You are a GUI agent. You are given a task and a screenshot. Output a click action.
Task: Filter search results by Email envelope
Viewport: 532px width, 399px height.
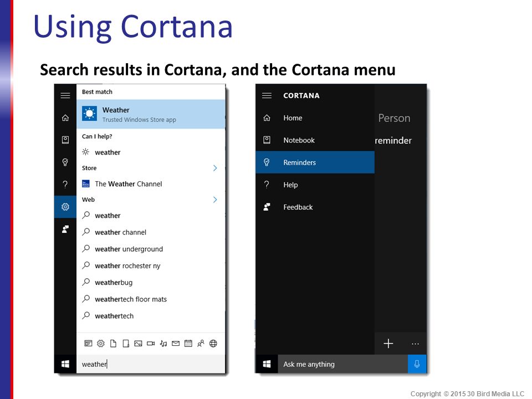[176, 344]
